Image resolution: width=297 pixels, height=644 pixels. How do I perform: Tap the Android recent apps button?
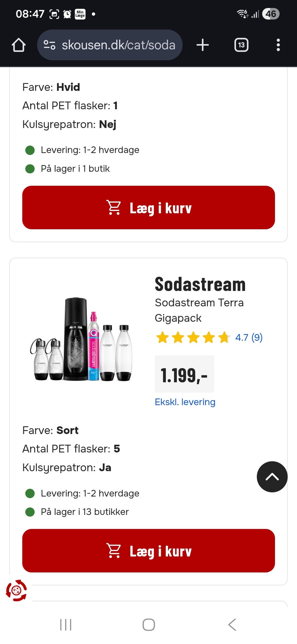click(66, 625)
